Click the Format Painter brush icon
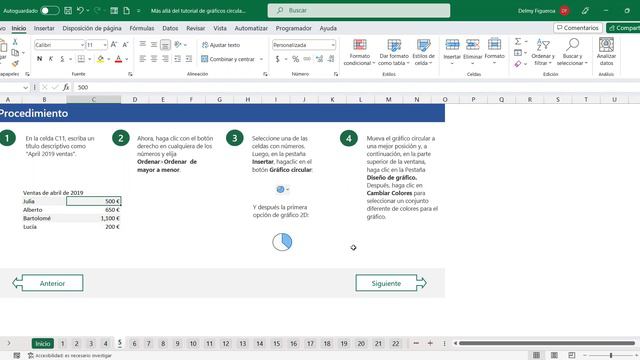Screen dimensions: 640x360 pos(15,63)
